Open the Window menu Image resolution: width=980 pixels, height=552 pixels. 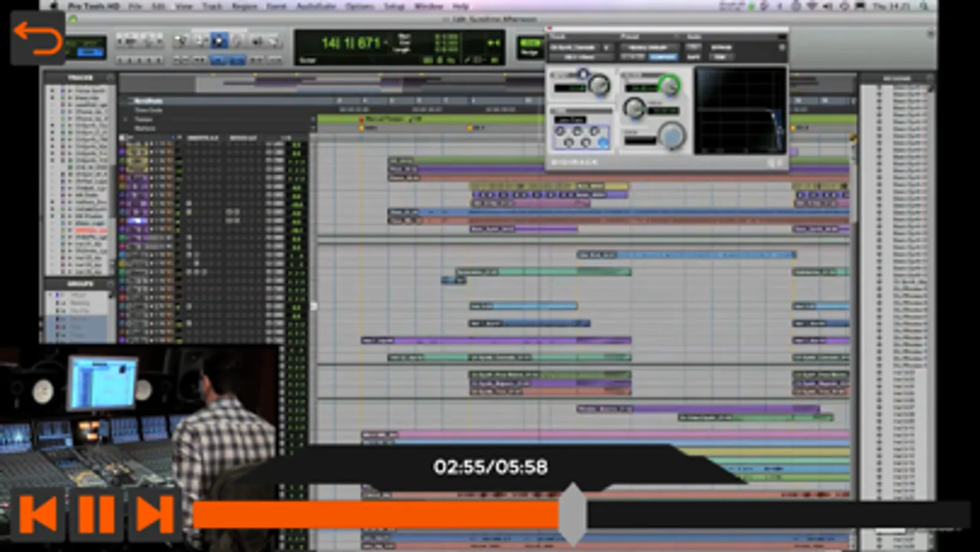pos(429,6)
